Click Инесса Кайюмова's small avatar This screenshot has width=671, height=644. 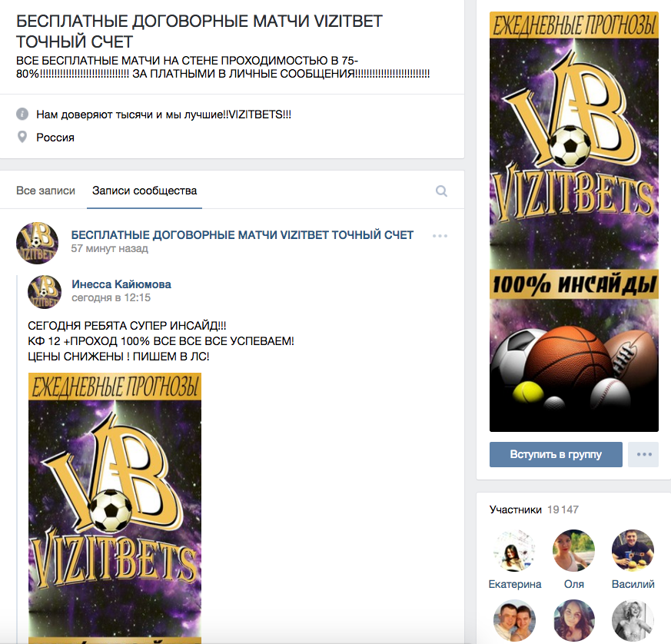click(x=45, y=292)
